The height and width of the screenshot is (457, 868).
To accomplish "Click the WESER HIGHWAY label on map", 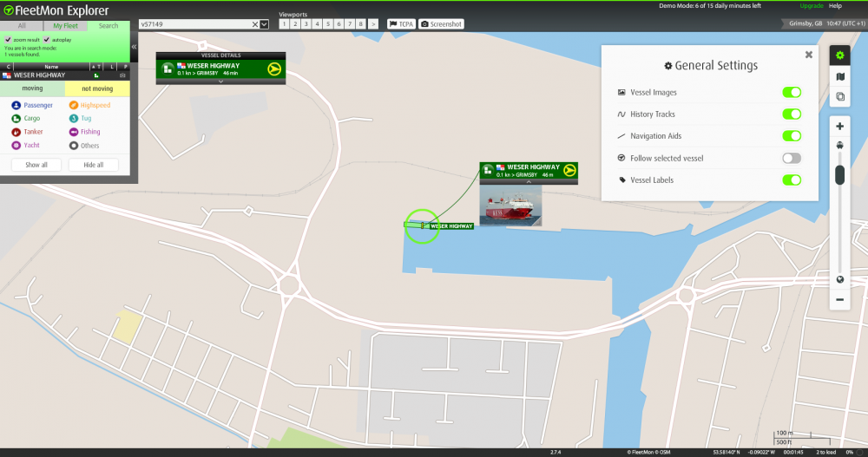I will (451, 226).
